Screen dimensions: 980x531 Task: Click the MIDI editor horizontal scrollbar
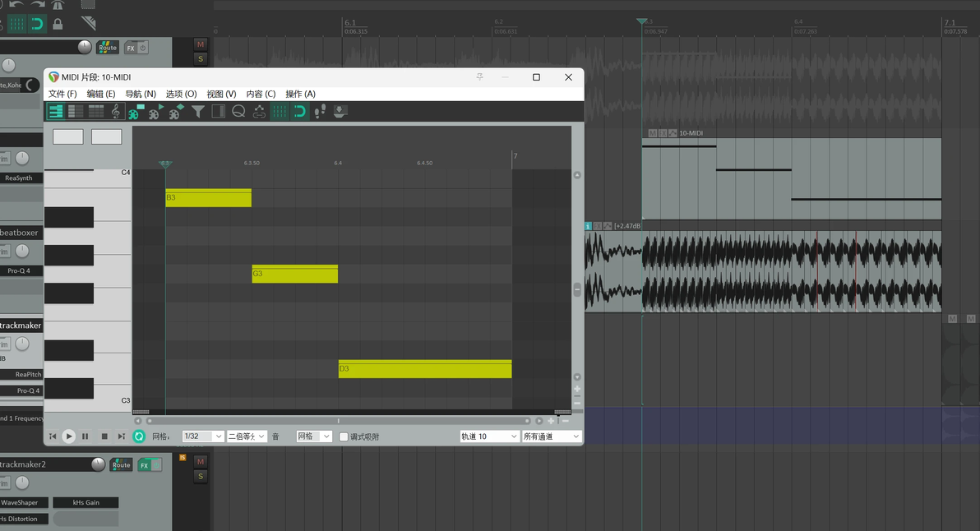[338, 421]
